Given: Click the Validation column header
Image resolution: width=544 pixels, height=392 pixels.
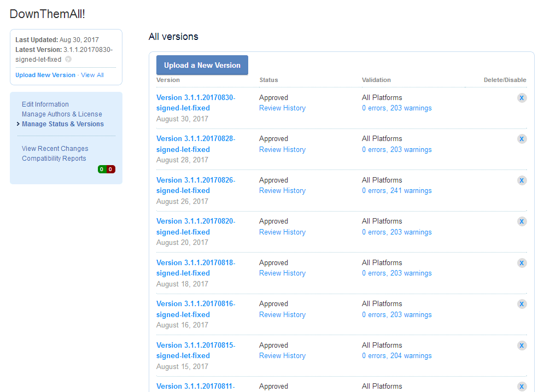Looking at the screenshot, I should tap(377, 80).
